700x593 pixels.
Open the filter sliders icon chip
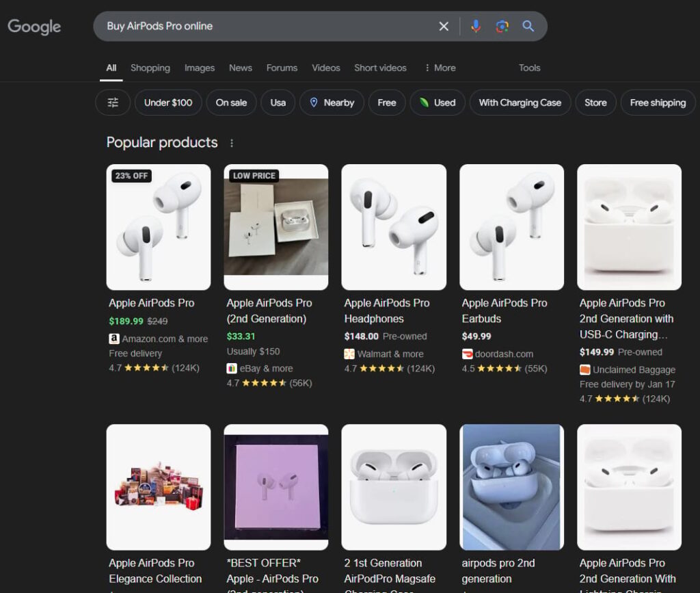click(113, 103)
